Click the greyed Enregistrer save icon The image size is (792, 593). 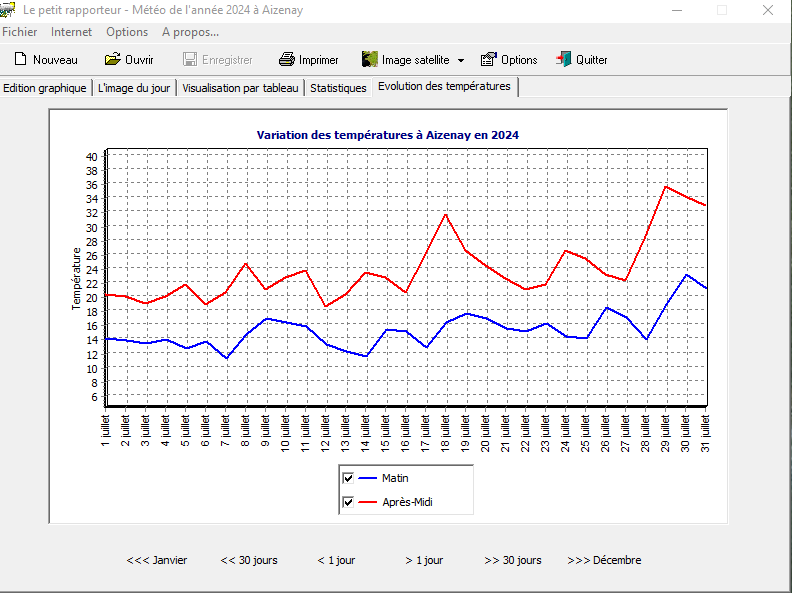(190, 60)
